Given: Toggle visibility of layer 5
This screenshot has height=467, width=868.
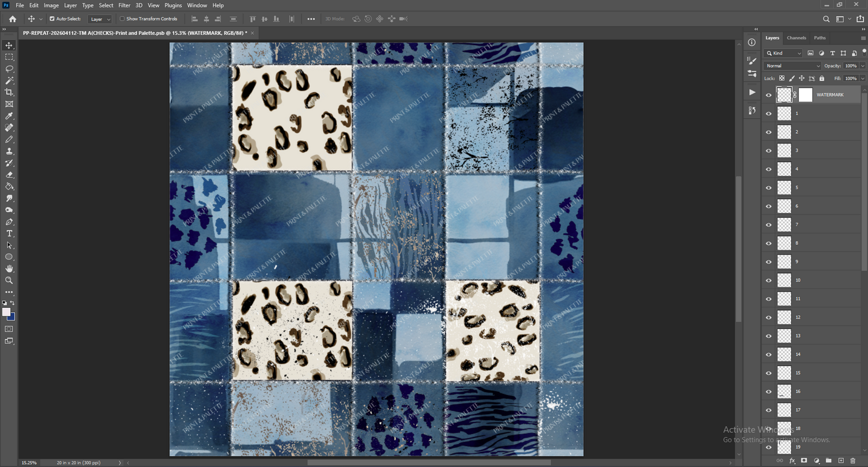Looking at the screenshot, I should (x=769, y=187).
